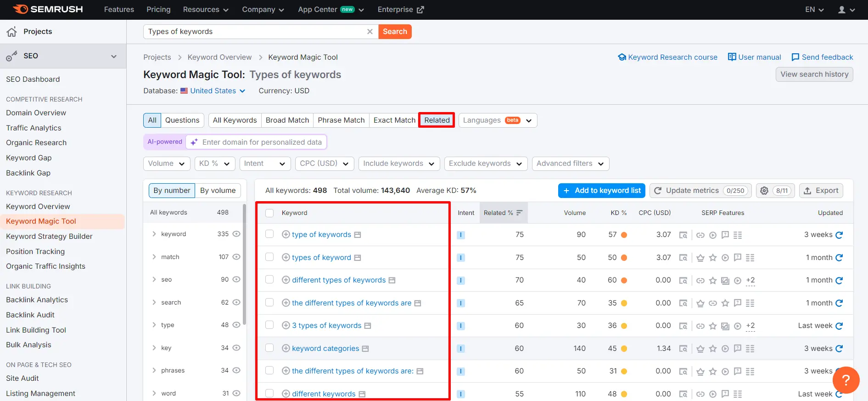Click View search history button
Screen dimensions: 868x401
(814, 74)
